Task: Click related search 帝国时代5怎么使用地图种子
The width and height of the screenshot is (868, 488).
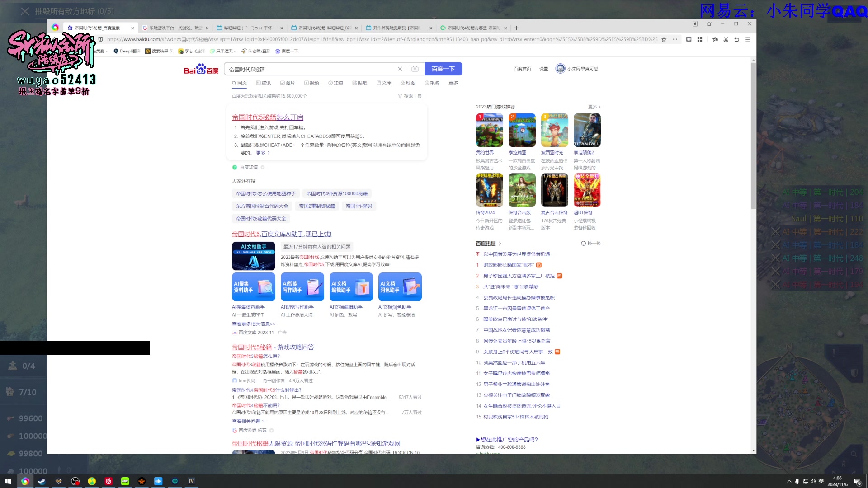Action: coord(265,194)
